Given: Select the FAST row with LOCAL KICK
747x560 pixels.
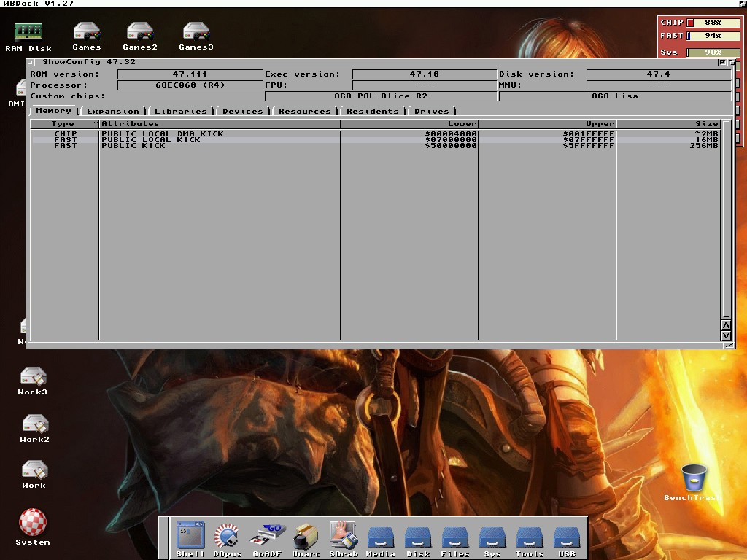Looking at the screenshot, I should [375, 139].
